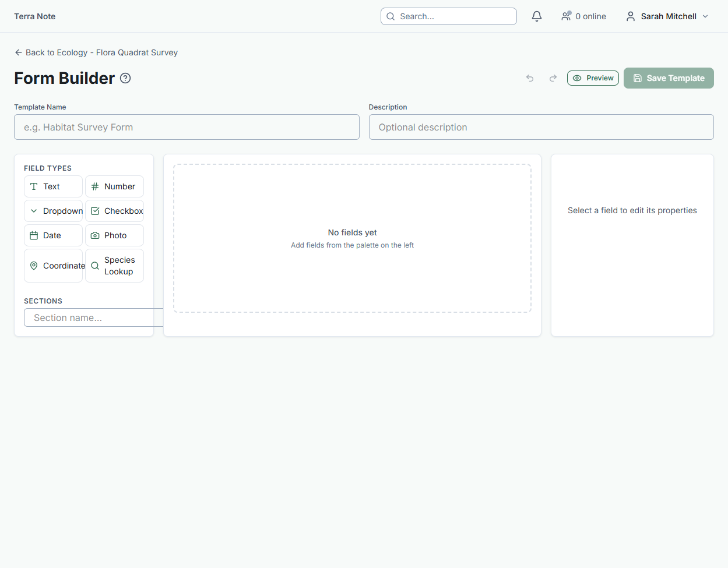Show the online users indicator
Screen dimensions: 728x568
click(583, 16)
